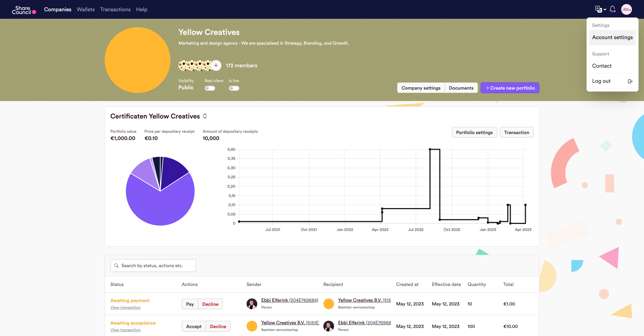The image size is (644, 336).
Task: Open the sender link Ebbi Elferink (204E769684)
Action: coord(290,300)
